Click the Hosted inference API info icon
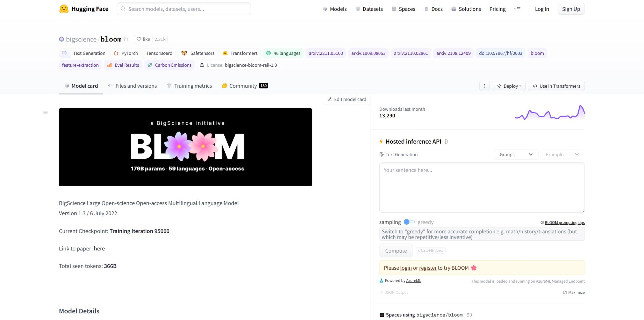The width and height of the screenshot is (644, 320). [445, 142]
